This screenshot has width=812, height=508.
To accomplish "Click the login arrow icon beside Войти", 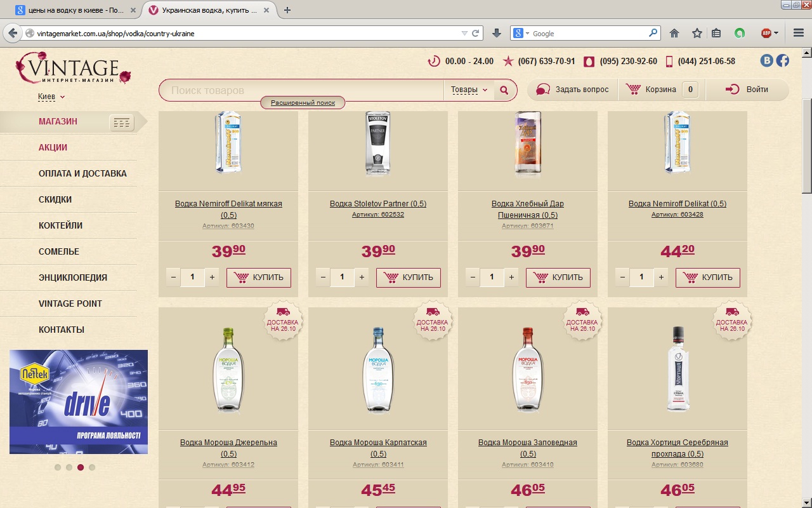I will pos(732,90).
